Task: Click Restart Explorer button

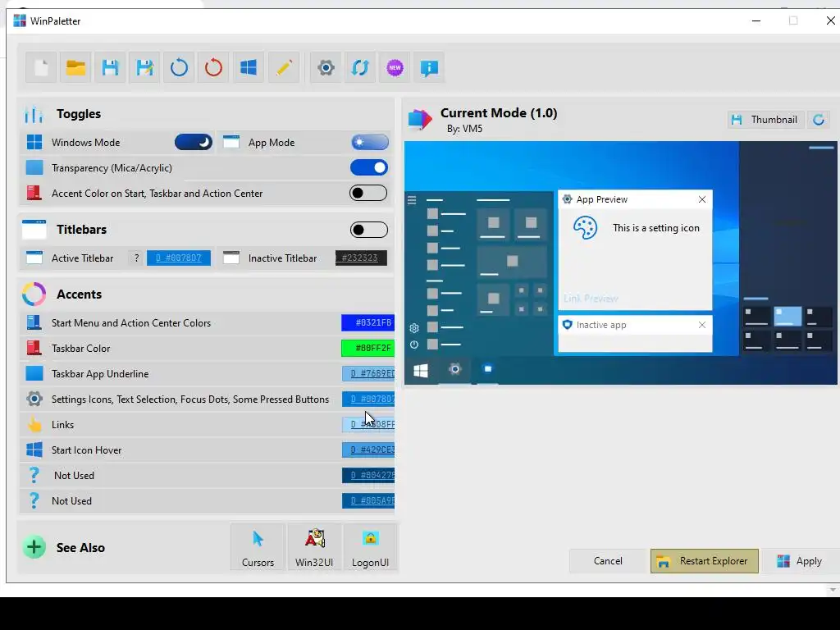Action: click(x=705, y=561)
